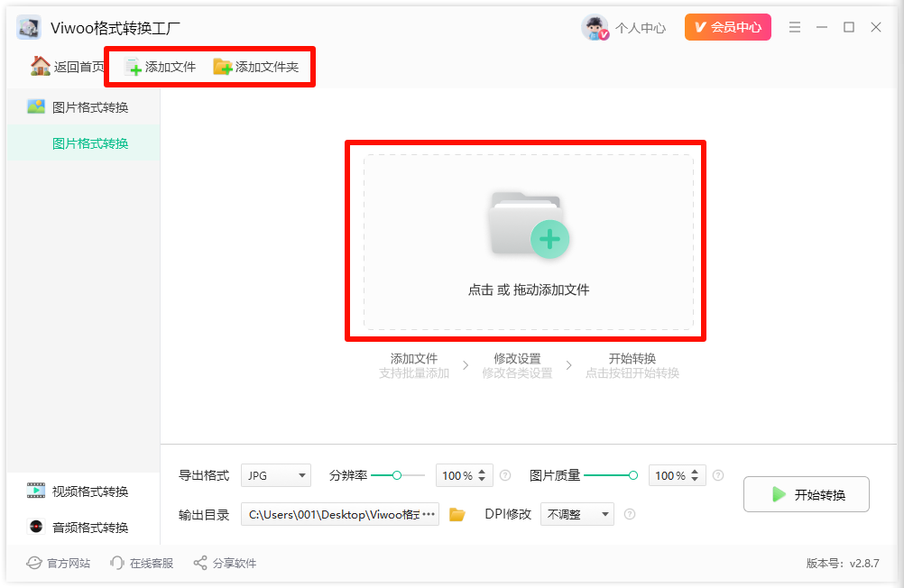This screenshot has width=904, height=588.
Task: Open 个人中心 user avatar
Action: [595, 27]
